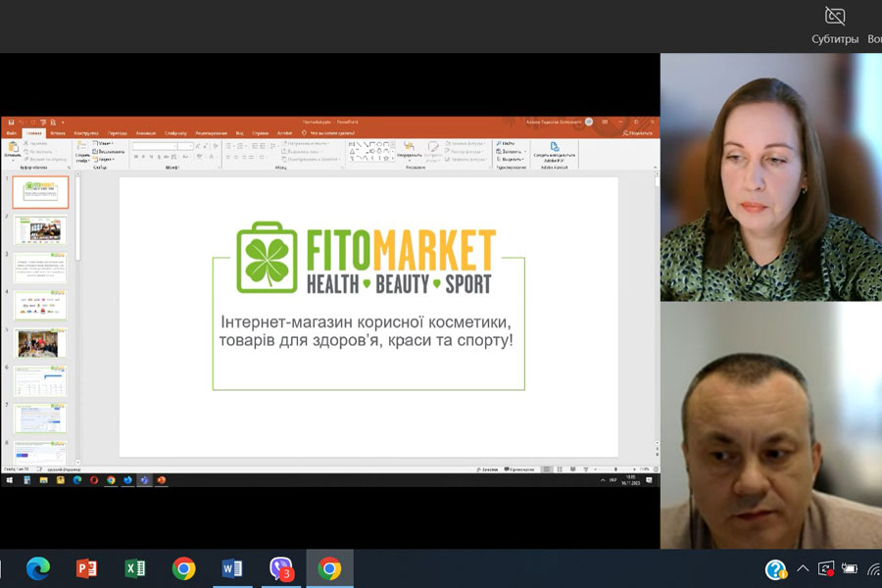Switch to slide sorter view icon

pos(560,469)
